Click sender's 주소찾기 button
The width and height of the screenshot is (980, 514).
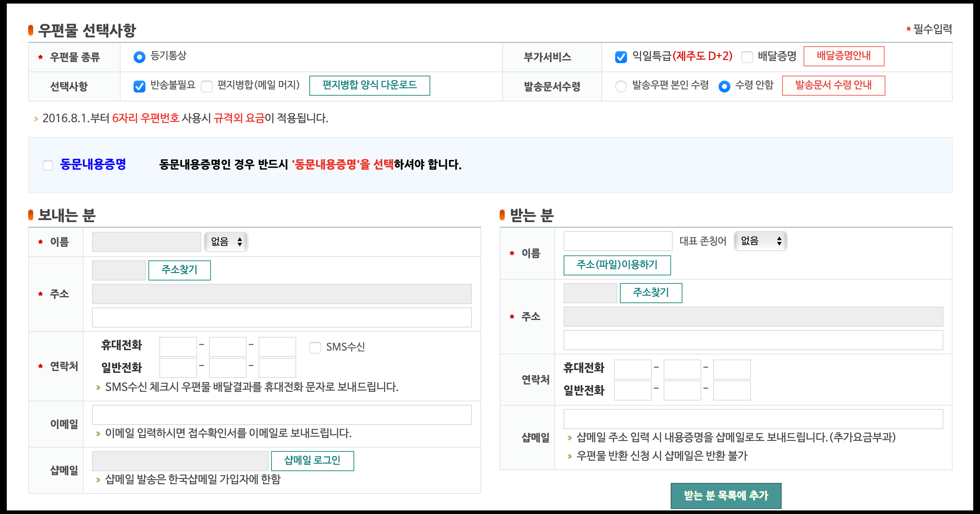point(179,270)
